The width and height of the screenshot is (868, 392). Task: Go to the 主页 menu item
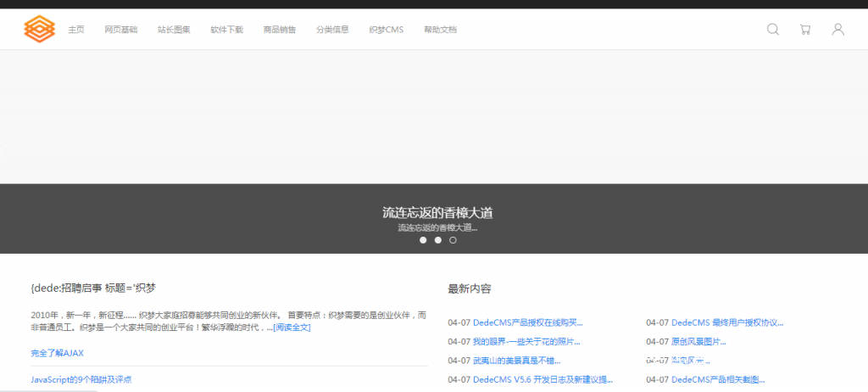pos(75,30)
